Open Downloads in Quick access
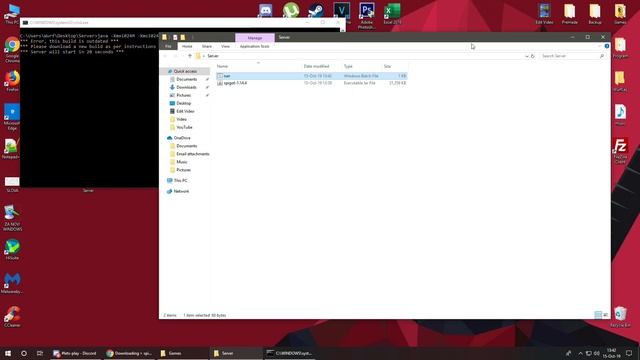This screenshot has width=640, height=360. pos(186,87)
